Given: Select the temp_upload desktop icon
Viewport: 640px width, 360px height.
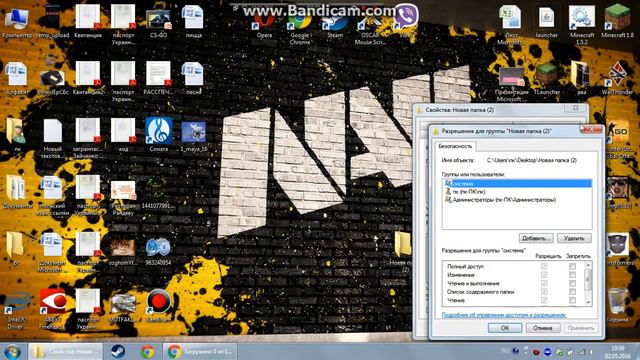Looking at the screenshot, I should (x=52, y=22).
